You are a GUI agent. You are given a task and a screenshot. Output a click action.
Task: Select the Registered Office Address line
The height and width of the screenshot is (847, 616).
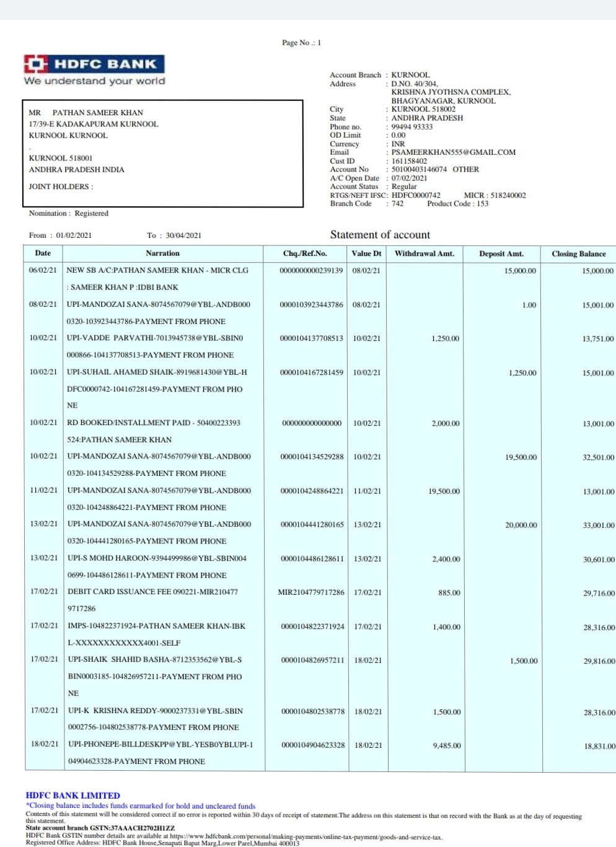[x=162, y=843]
